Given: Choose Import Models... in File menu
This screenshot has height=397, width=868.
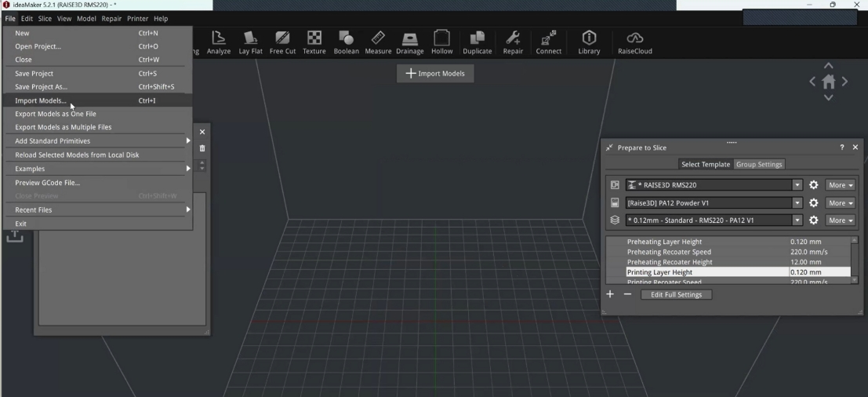Looking at the screenshot, I should pos(98,100).
